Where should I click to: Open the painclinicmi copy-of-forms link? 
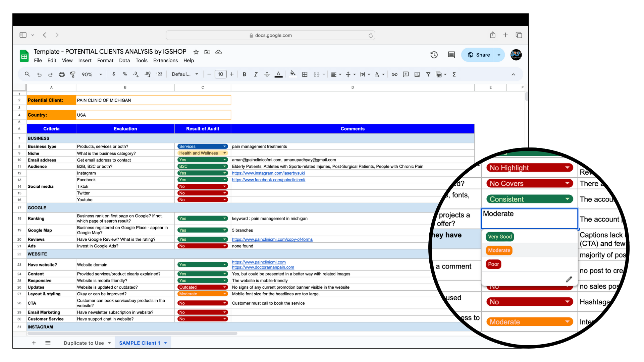coord(272,239)
